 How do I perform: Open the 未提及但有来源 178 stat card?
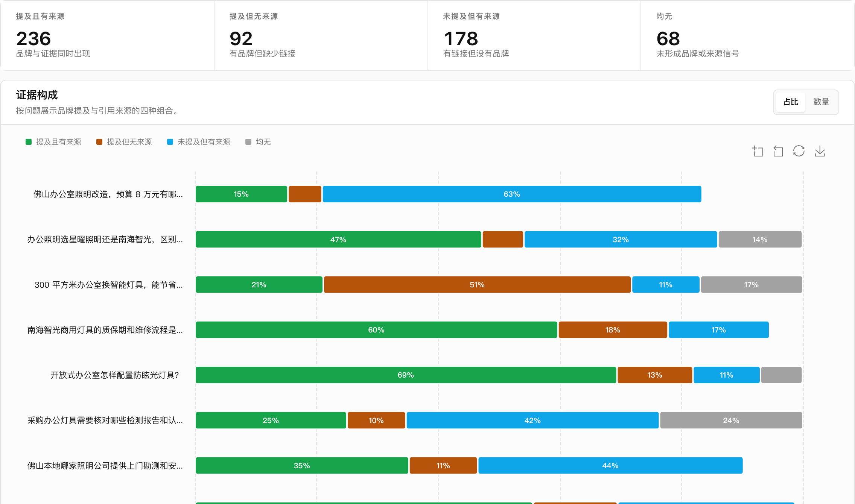pos(534,35)
